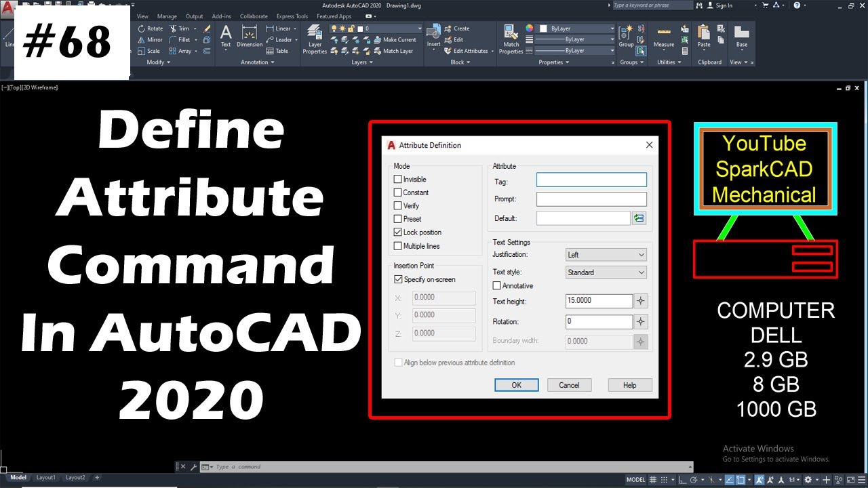The height and width of the screenshot is (488, 868).
Task: Choose the Trim tool
Action: coord(180,28)
